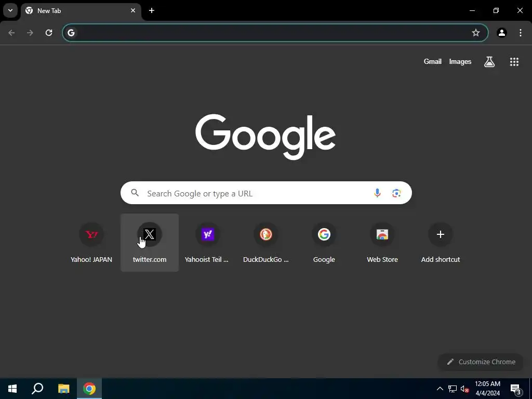Screen dimensions: 532x399
Task: Click the muted volume tray icon
Action: [x=464, y=389]
